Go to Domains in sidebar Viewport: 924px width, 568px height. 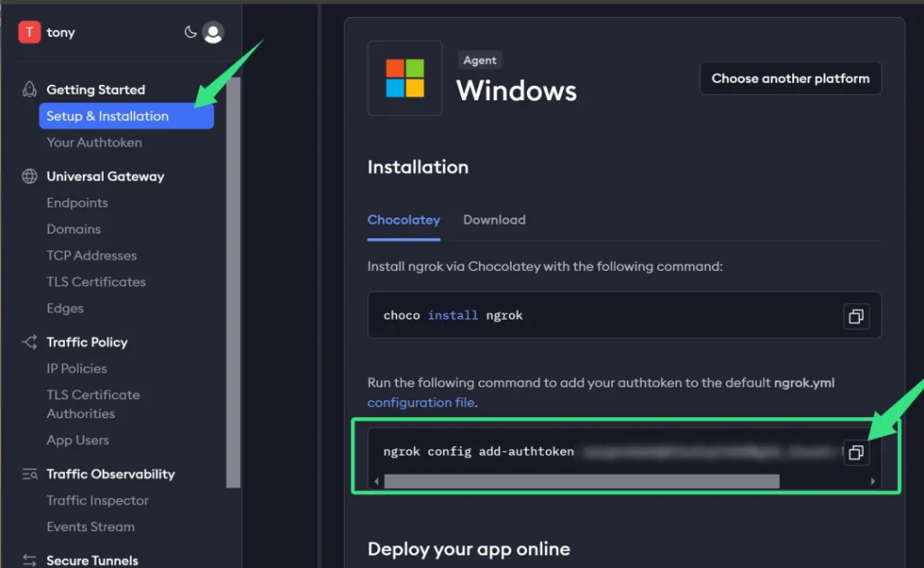pyautogui.click(x=74, y=228)
